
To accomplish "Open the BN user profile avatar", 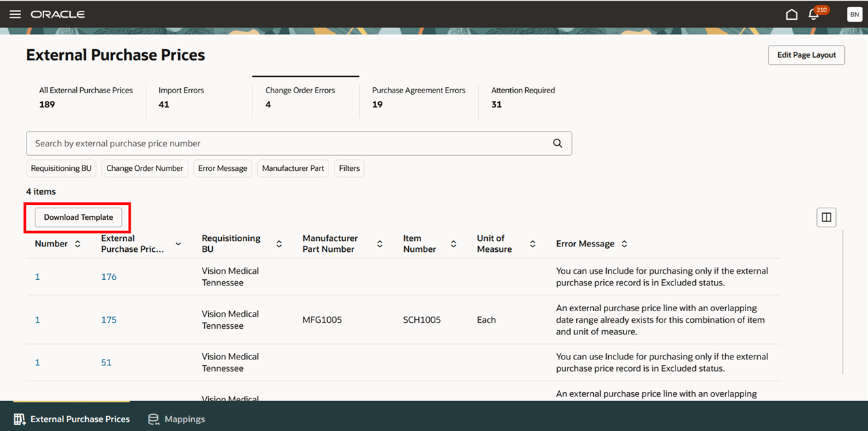I will tap(854, 14).
